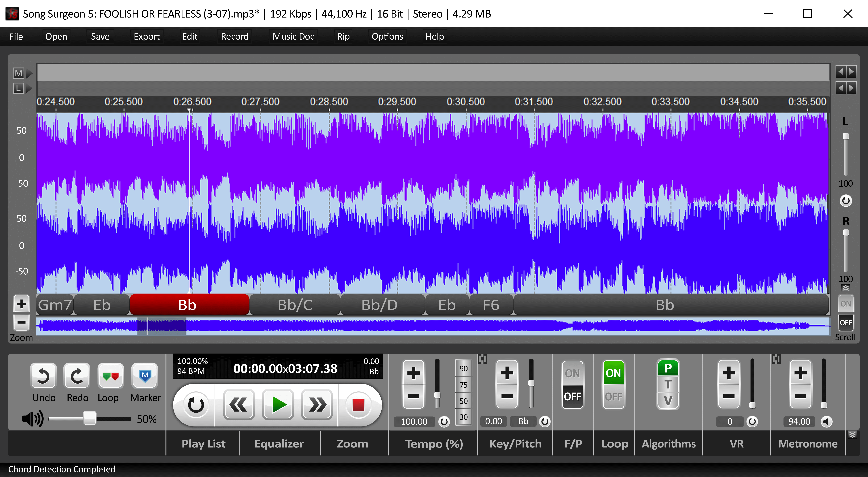868x477 pixels.
Task: Turn Scroll ON
Action: [x=845, y=304]
